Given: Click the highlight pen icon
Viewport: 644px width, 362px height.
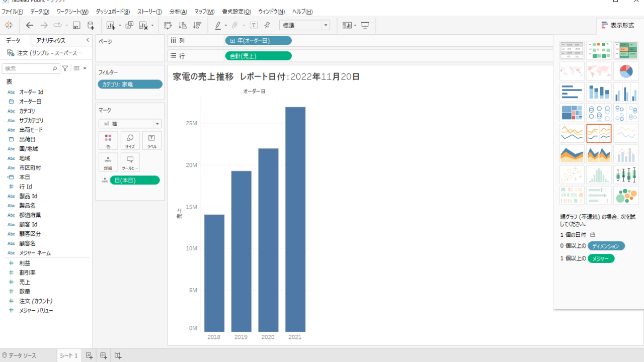Looking at the screenshot, I should 218,25.
